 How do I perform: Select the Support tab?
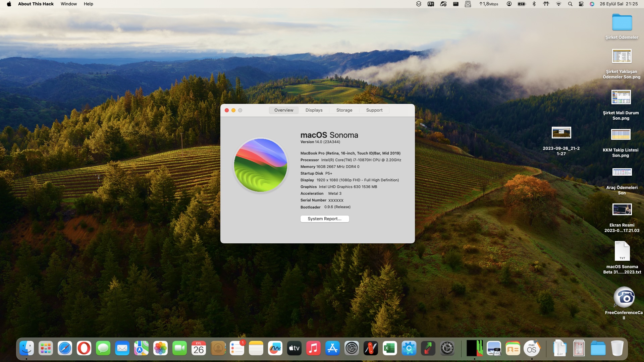click(x=374, y=110)
